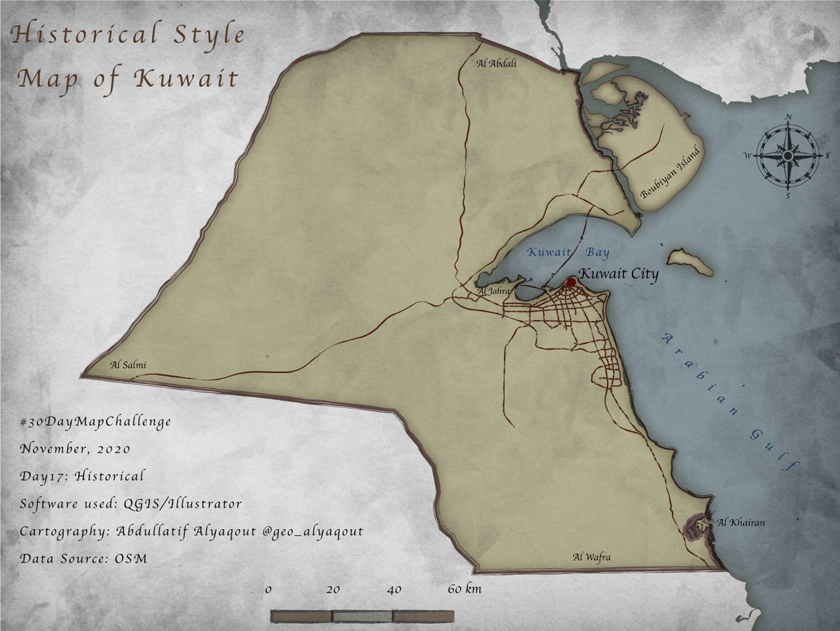Click the compass rose on the map

(x=788, y=155)
